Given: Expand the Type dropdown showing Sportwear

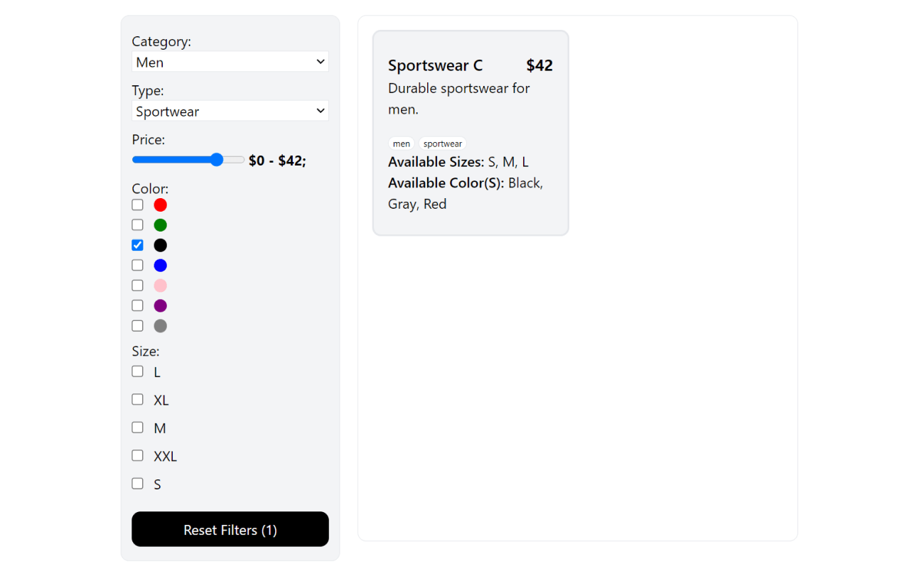Looking at the screenshot, I should [x=230, y=112].
